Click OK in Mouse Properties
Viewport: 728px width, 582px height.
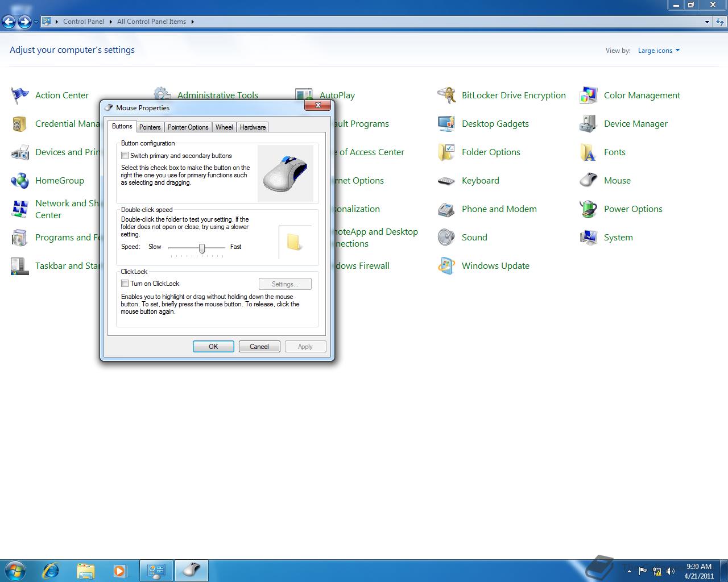213,347
